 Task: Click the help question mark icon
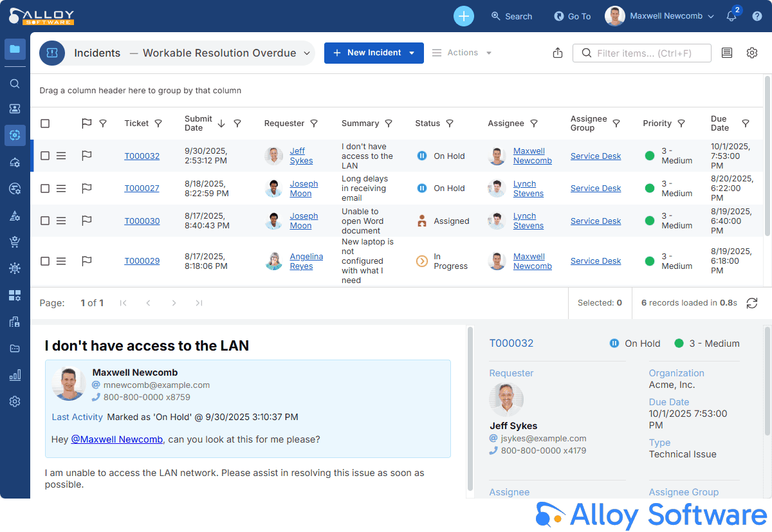point(757,16)
